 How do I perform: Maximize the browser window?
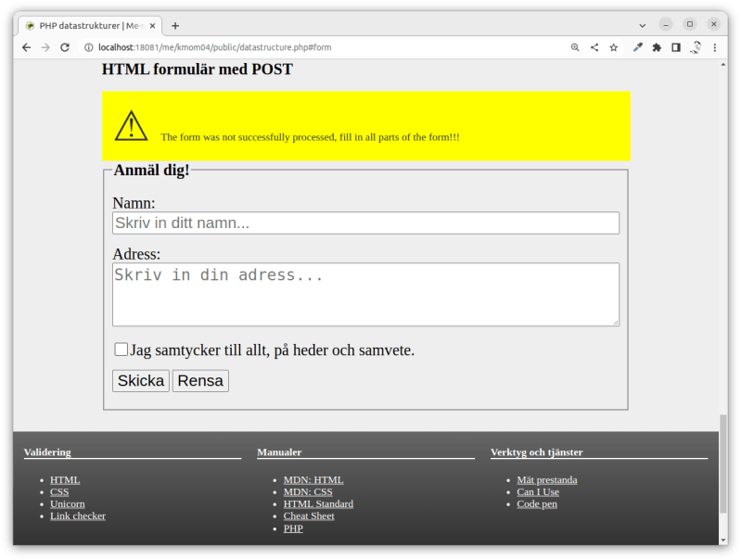[x=690, y=24]
